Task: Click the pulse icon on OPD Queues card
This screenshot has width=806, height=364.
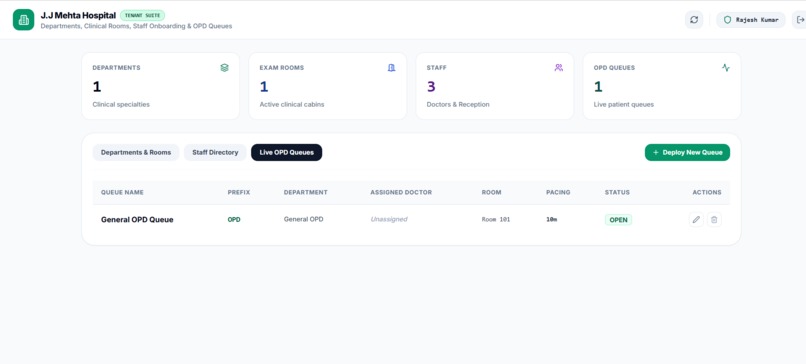Action: coord(725,67)
